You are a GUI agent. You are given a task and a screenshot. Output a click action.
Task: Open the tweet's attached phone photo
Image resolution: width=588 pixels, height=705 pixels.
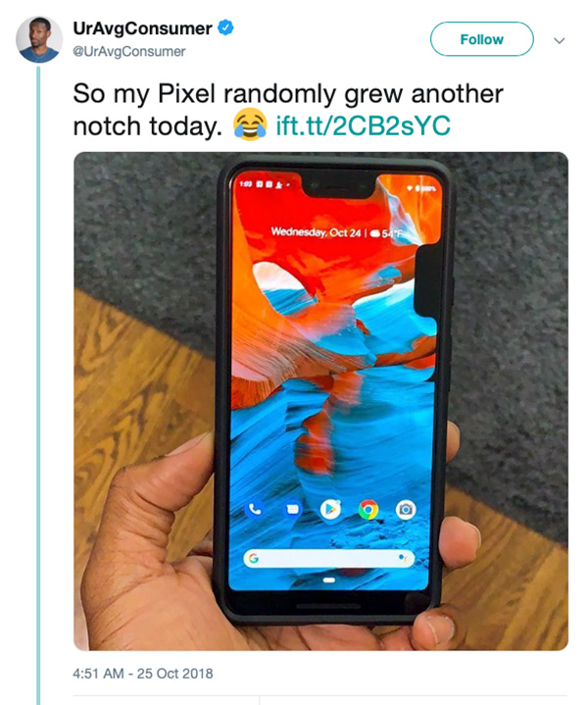(321, 401)
